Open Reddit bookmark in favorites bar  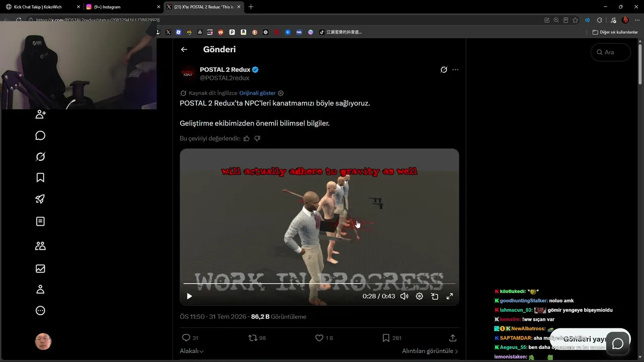[x=221, y=32]
